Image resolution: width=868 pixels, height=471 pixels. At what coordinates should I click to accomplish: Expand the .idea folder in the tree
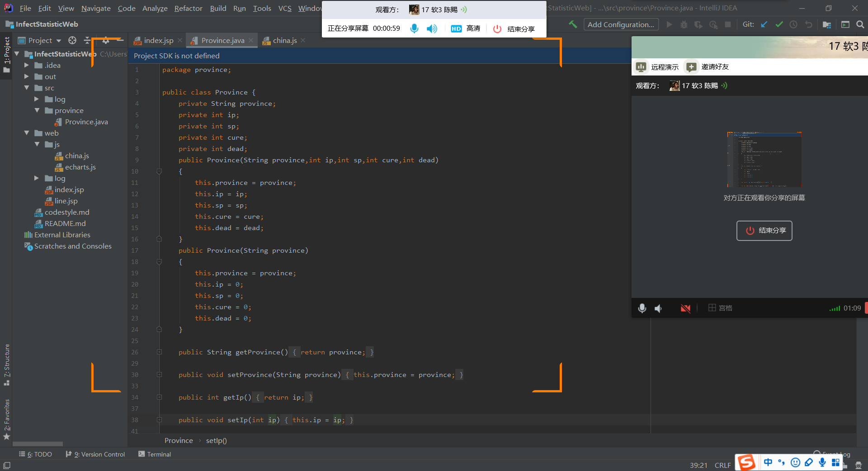(27, 65)
